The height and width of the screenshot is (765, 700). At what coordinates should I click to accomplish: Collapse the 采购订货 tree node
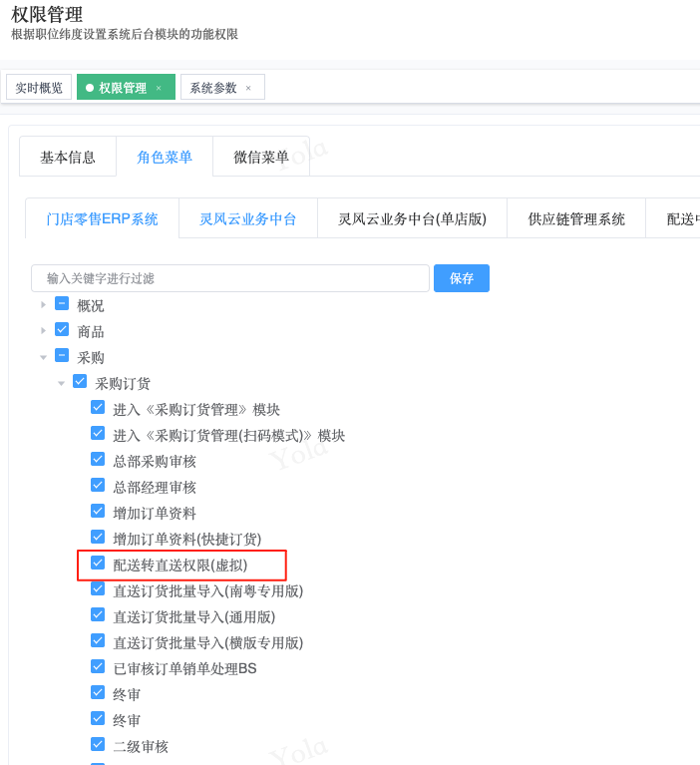click(x=61, y=383)
